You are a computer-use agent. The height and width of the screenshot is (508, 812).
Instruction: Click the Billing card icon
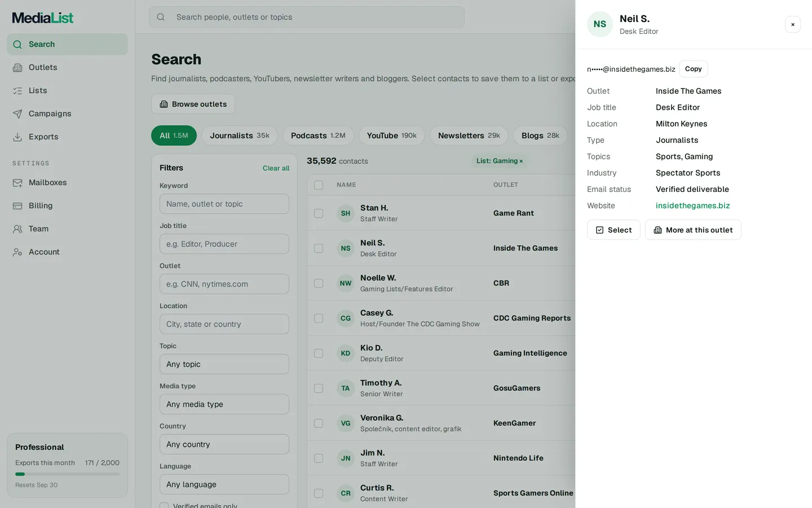(17, 206)
